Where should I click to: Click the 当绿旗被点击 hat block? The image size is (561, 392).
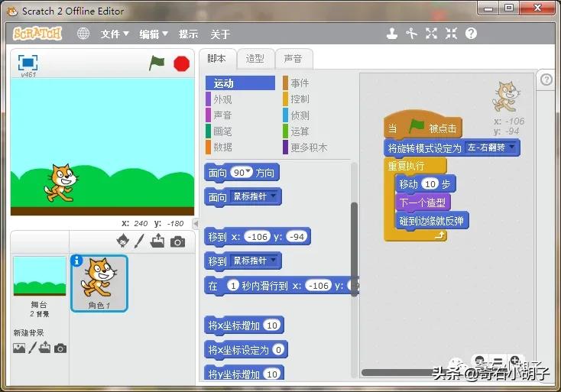(423, 126)
